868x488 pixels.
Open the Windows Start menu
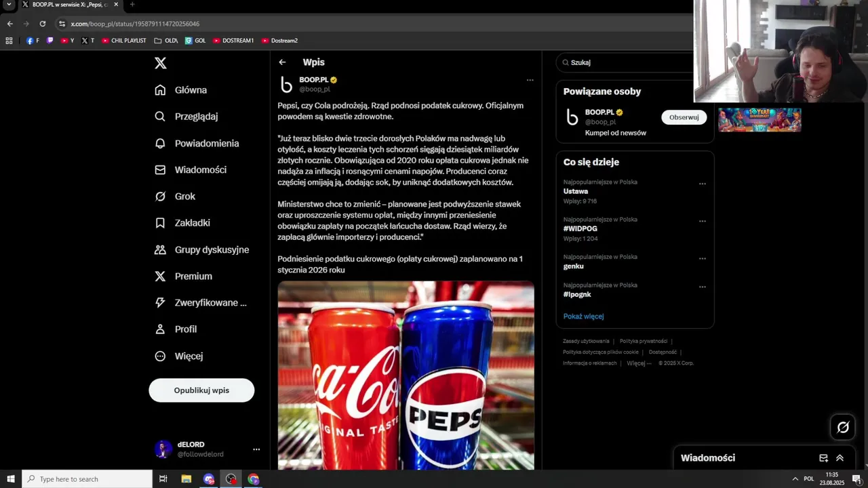[11, 479]
